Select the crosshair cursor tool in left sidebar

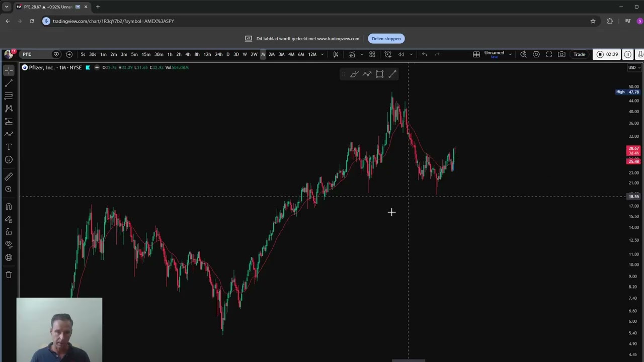point(9,70)
